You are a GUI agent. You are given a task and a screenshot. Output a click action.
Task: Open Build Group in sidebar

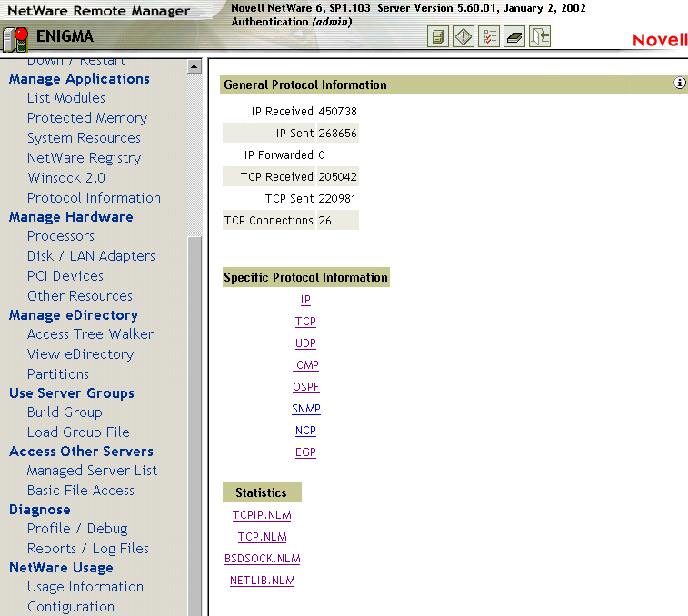(x=65, y=412)
